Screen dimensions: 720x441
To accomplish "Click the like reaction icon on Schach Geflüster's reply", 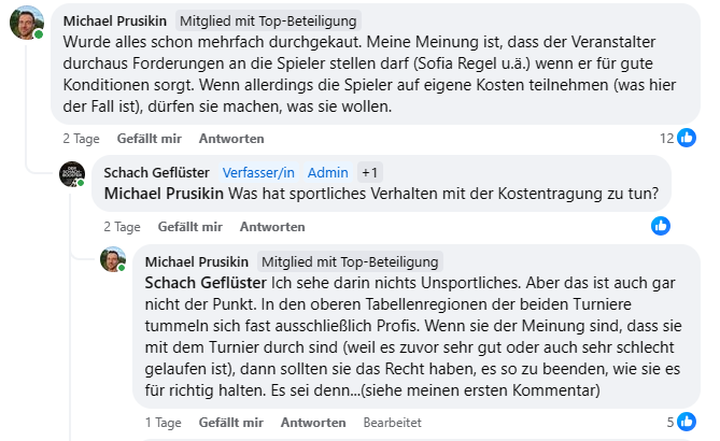I will pos(661,226).
